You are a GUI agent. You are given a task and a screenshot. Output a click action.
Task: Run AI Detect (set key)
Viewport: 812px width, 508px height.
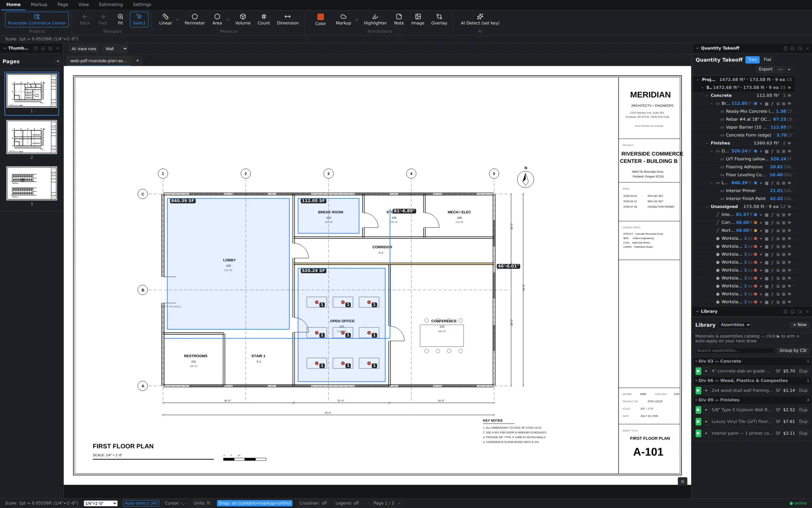coord(480,19)
